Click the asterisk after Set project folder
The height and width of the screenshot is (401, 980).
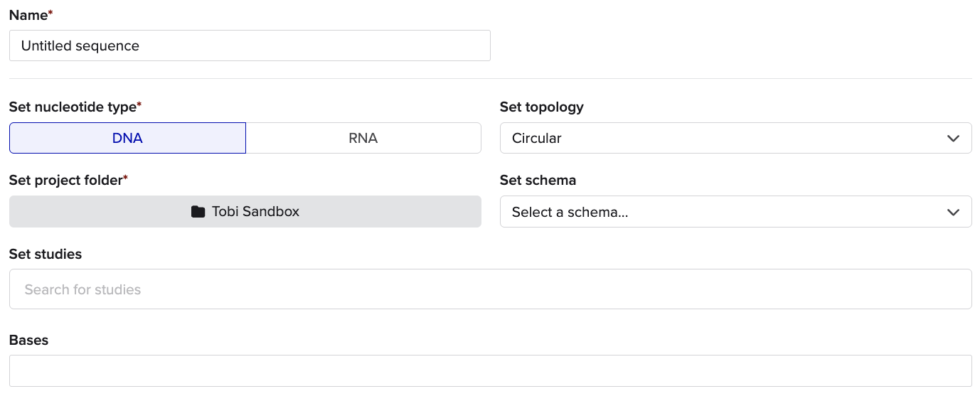[126, 179]
